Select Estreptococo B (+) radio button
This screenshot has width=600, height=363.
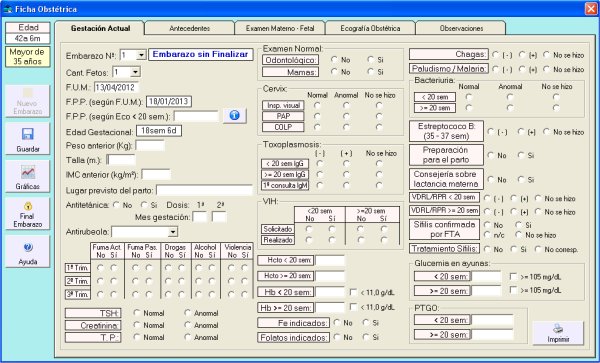[521, 132]
